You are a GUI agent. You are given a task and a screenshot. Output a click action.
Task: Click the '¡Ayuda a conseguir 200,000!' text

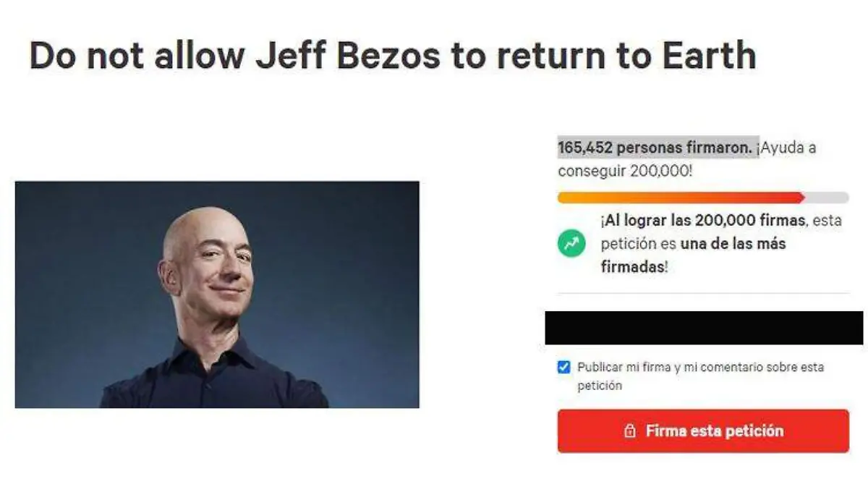tap(687, 160)
